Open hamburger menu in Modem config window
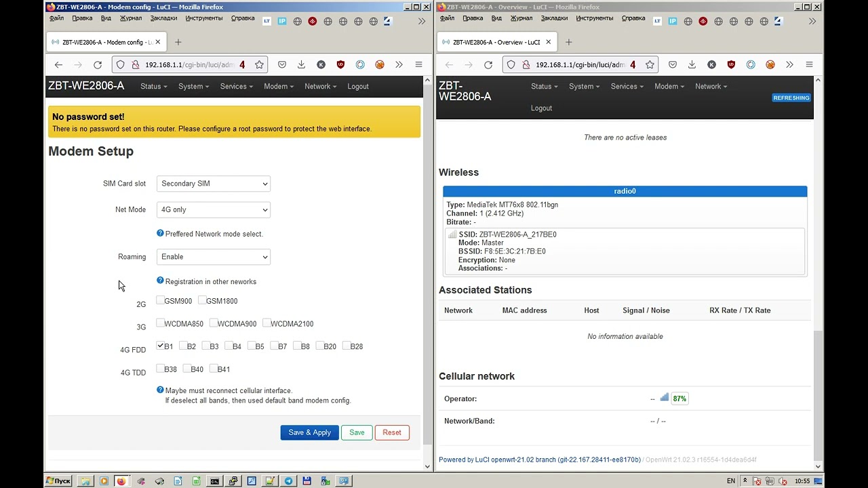This screenshot has height=488, width=868. pyautogui.click(x=418, y=64)
